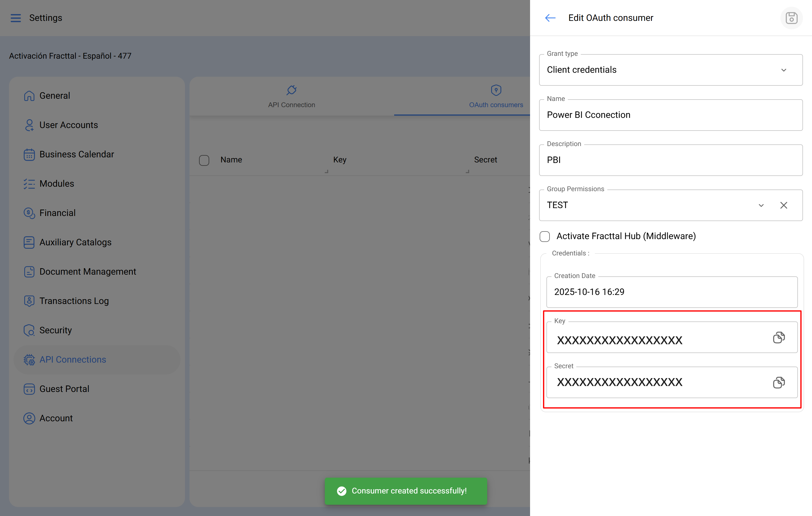Clear the TEST group permission with the X
Image resolution: width=812 pixels, height=516 pixels.
pos(783,205)
